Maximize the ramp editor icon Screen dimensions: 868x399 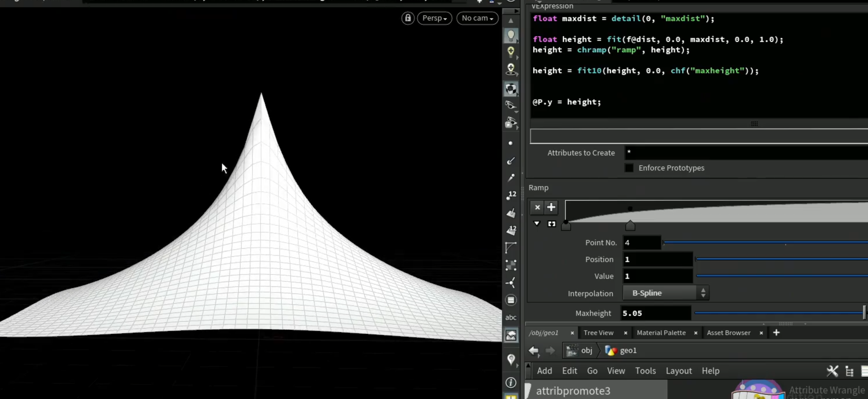(x=551, y=224)
